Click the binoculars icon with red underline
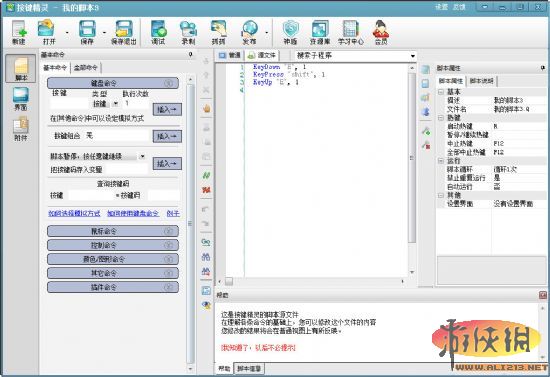 pos(206,271)
